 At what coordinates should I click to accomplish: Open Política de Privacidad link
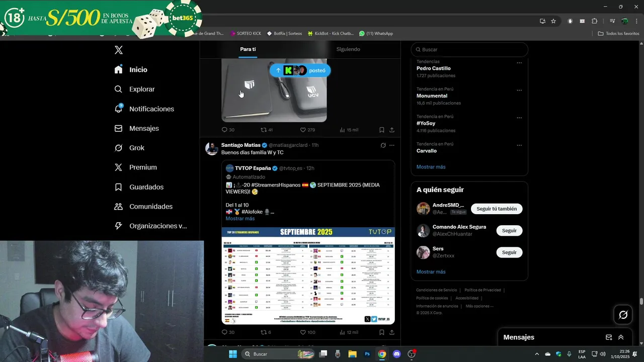(482, 290)
